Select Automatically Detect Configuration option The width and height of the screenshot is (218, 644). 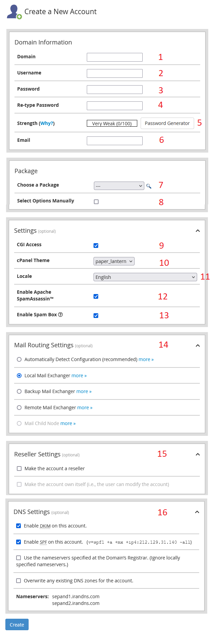(x=19, y=359)
